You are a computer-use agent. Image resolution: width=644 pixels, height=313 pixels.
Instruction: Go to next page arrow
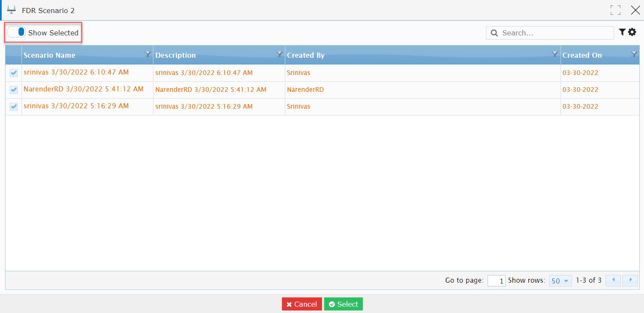pyautogui.click(x=630, y=280)
